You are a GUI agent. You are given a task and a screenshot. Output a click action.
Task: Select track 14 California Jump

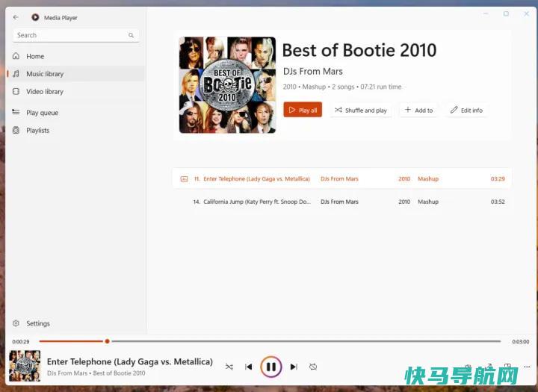point(341,202)
